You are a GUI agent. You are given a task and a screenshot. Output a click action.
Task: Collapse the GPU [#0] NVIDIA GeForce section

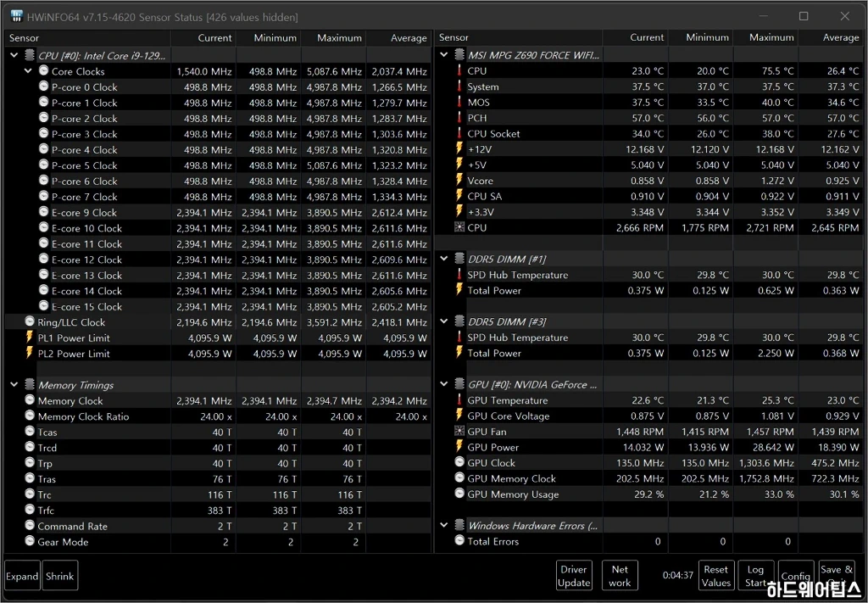443,384
